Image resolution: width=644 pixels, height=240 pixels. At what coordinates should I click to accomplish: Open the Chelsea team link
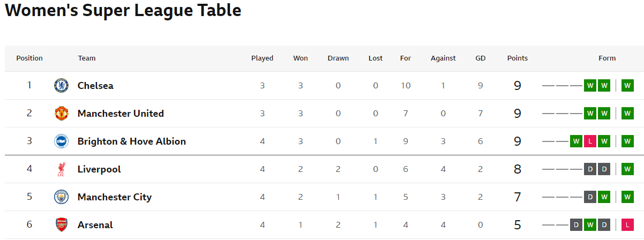(95, 86)
